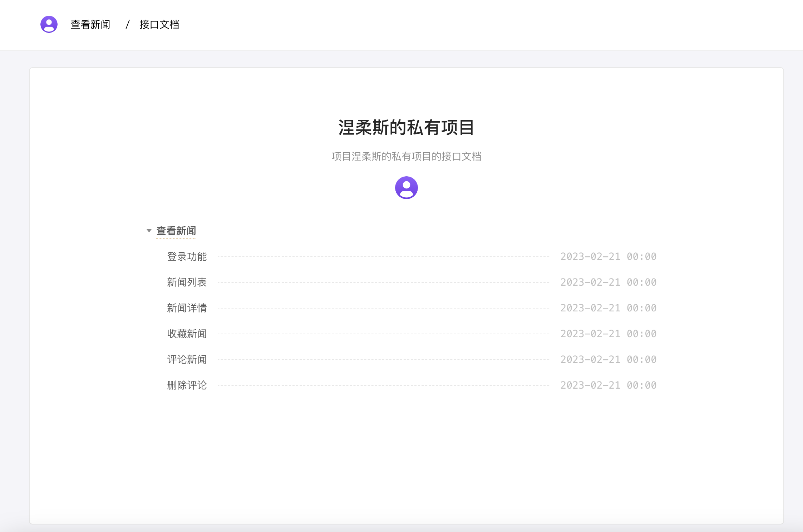The height and width of the screenshot is (532, 803).
Task: Click the date next to 收藏新闻
Action: (x=609, y=334)
